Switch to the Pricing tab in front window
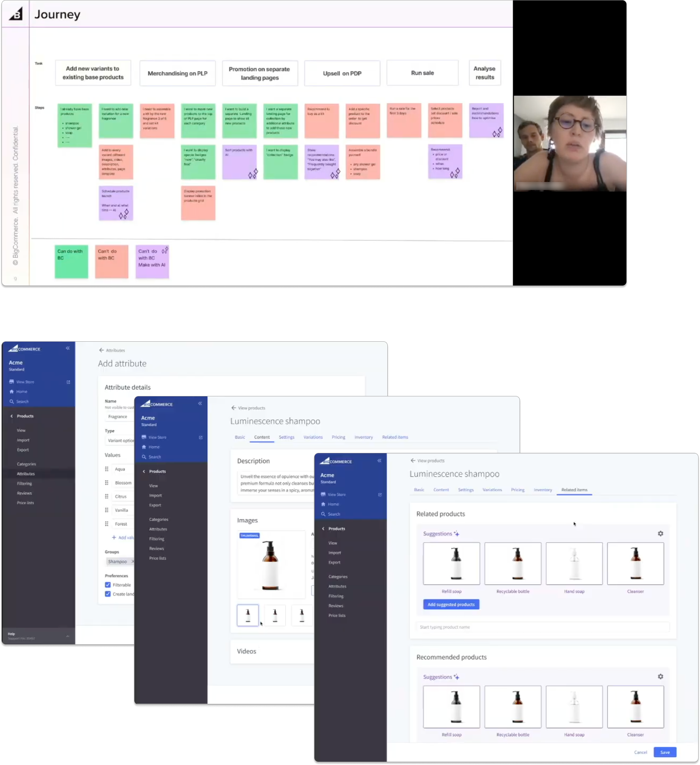This screenshot has width=700, height=765. point(517,490)
